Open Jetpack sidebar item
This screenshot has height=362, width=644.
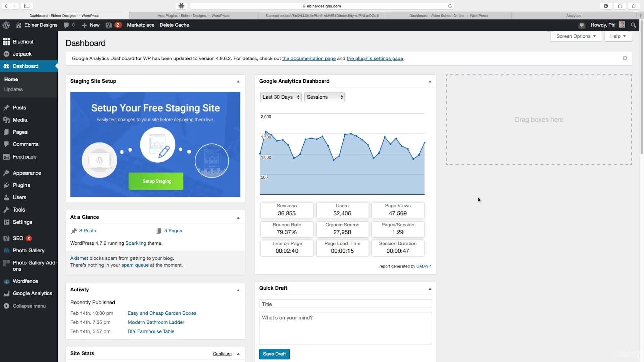coord(29,54)
